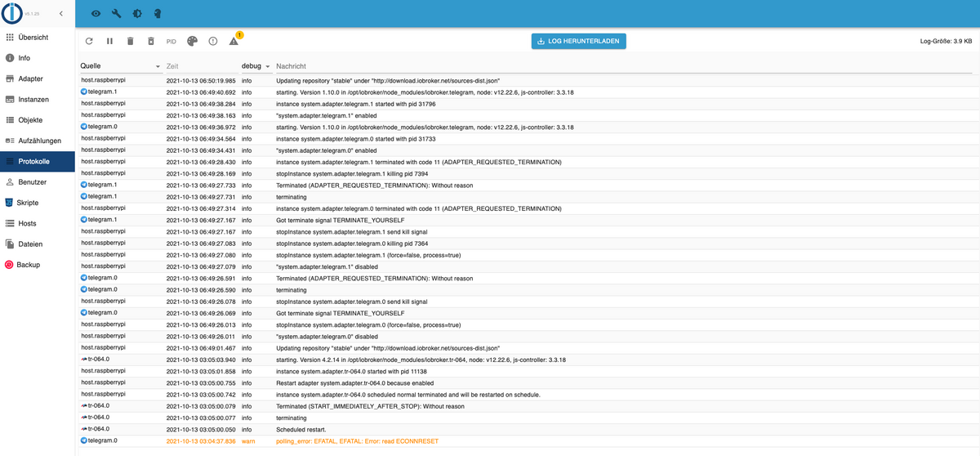Click the ioBroker logo in the sidebar

pyautogui.click(x=12, y=13)
